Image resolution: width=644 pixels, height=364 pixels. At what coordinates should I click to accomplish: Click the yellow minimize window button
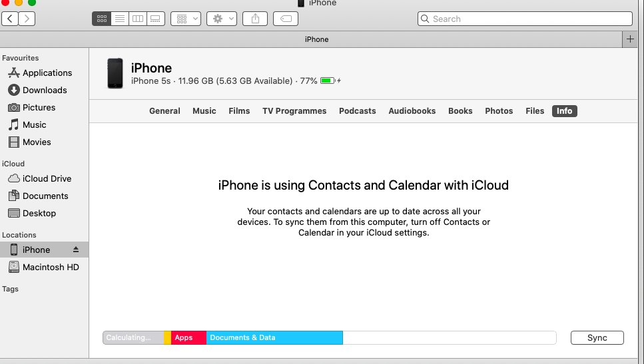pyautogui.click(x=19, y=2)
